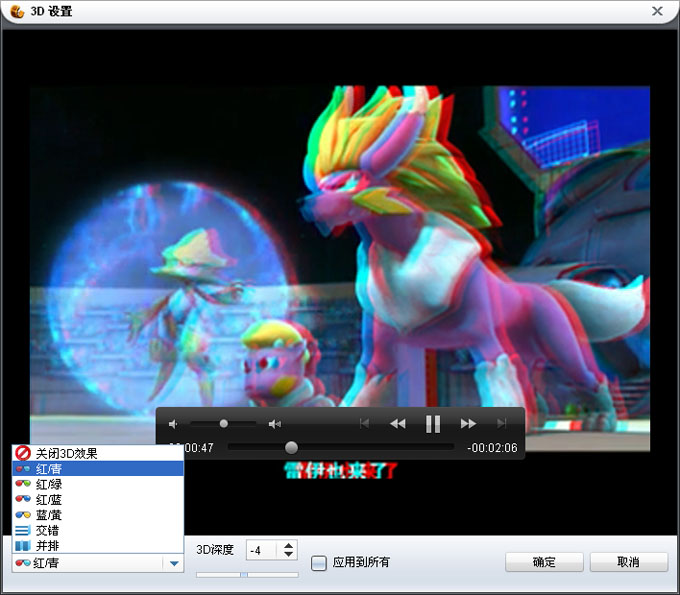Image resolution: width=680 pixels, height=595 pixels.
Task: Click the interlaced lines icon
Action: [23, 530]
